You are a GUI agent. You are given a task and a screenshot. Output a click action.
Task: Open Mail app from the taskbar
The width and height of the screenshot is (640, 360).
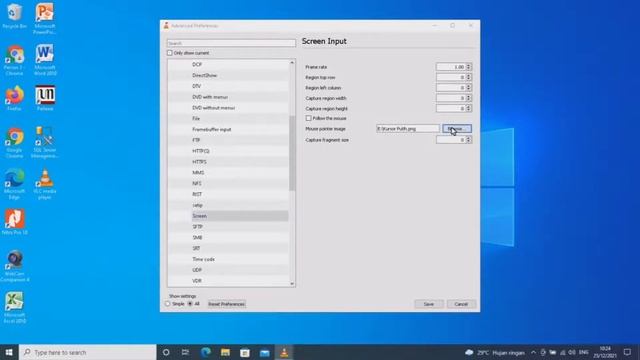tap(264, 352)
